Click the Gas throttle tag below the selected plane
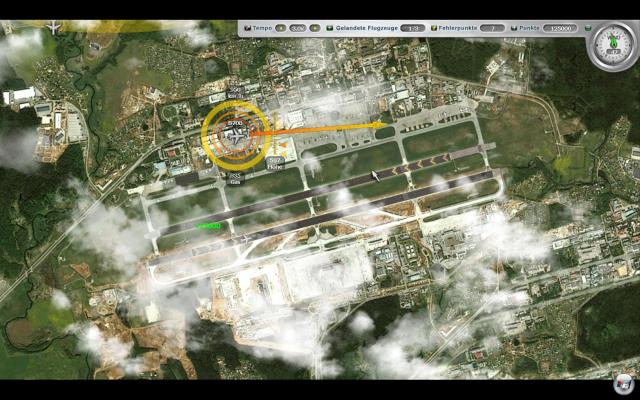This screenshot has height=400, width=640. pos(235,179)
